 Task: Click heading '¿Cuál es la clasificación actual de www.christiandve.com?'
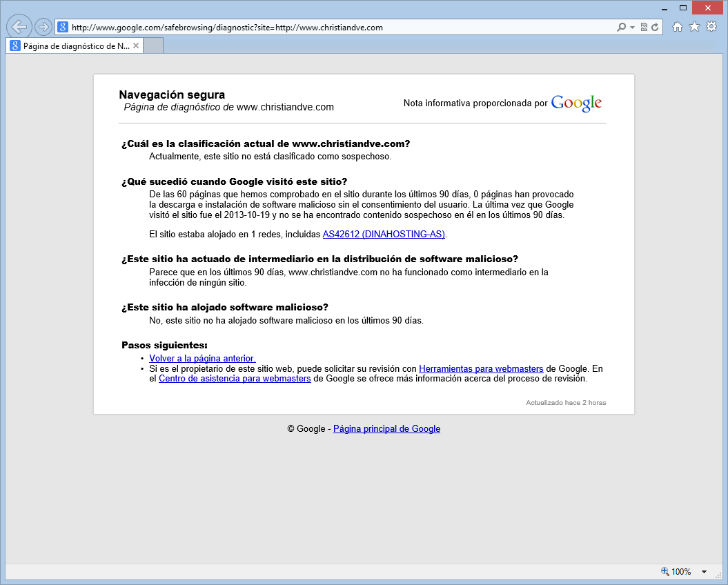click(266, 144)
